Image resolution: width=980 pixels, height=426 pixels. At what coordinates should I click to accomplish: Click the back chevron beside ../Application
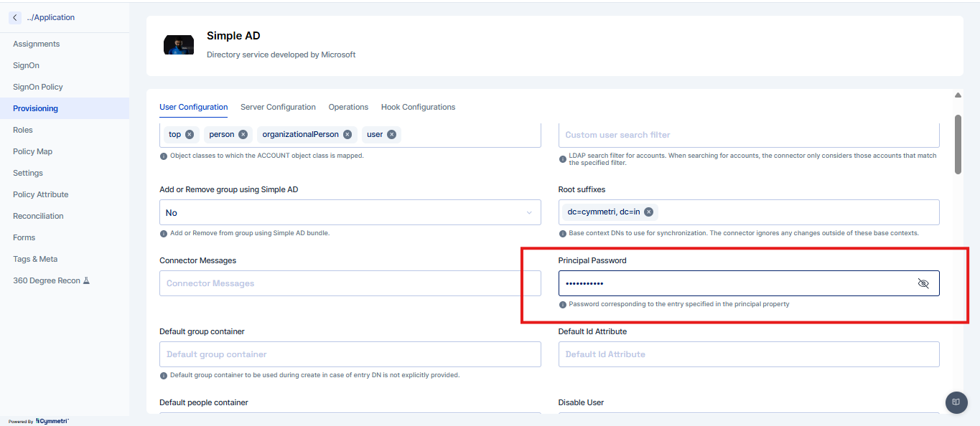15,17
